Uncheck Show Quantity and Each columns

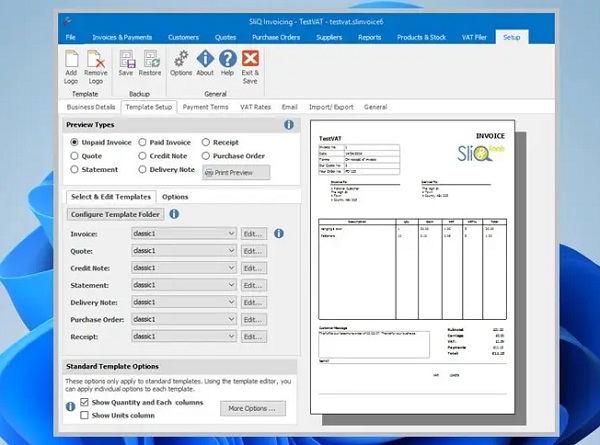point(85,402)
